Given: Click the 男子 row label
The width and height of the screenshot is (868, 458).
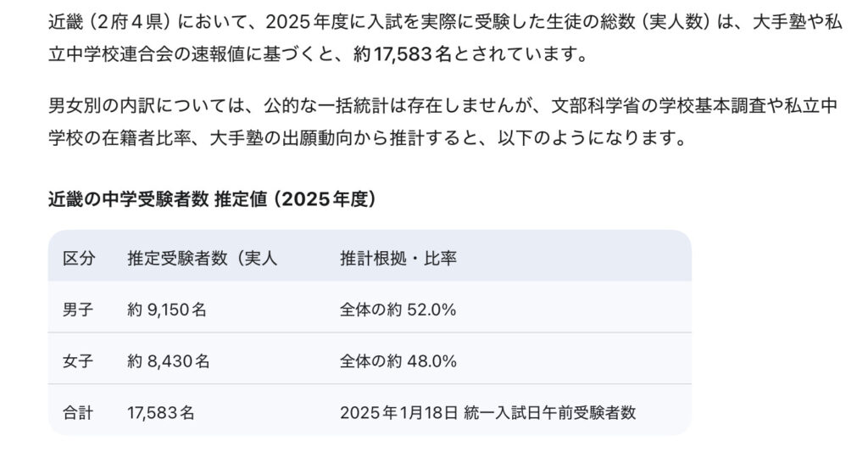Looking at the screenshot, I should (79, 310).
